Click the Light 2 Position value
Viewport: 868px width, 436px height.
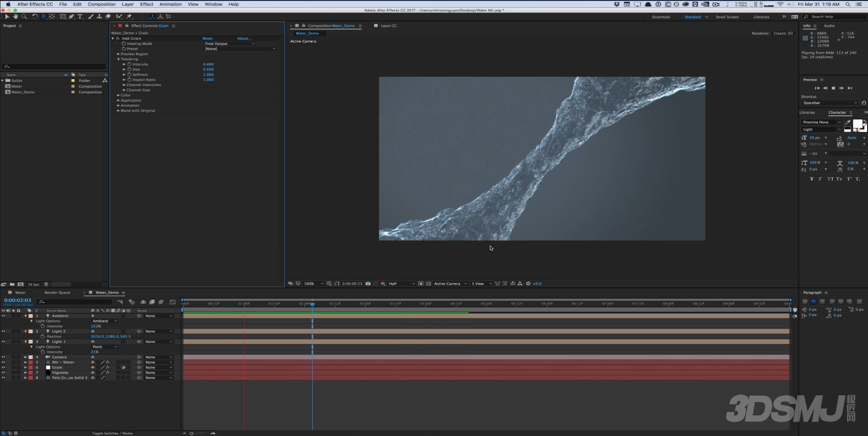click(110, 336)
